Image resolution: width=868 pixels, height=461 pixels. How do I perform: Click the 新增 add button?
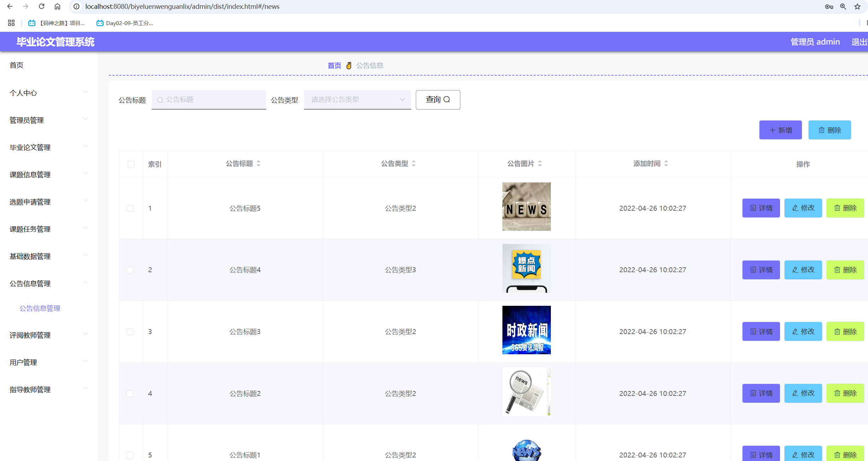click(780, 130)
